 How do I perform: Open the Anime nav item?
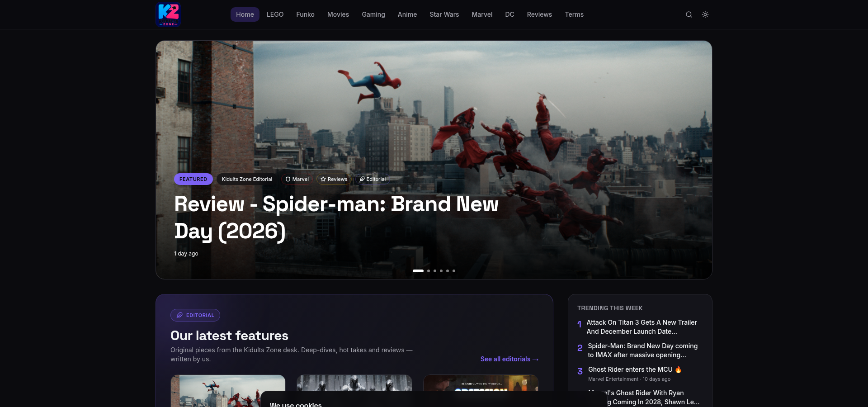point(407,14)
